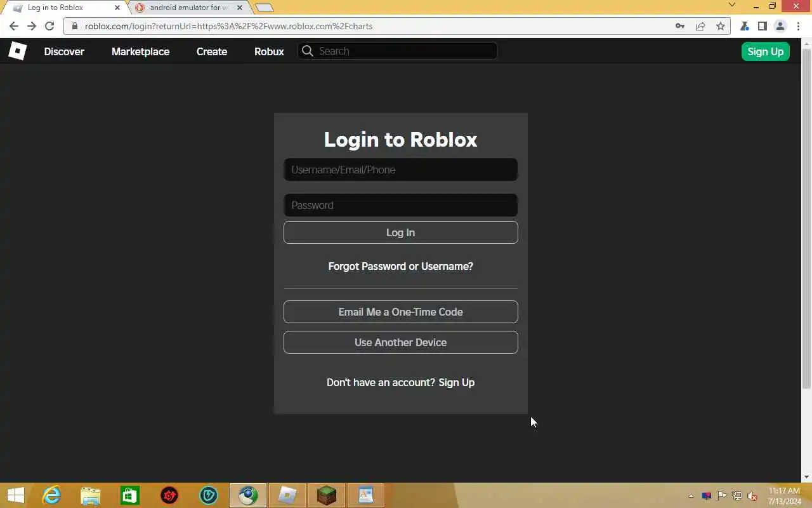Switch to the android emulator tab
The width and height of the screenshot is (812, 508).
click(x=189, y=8)
